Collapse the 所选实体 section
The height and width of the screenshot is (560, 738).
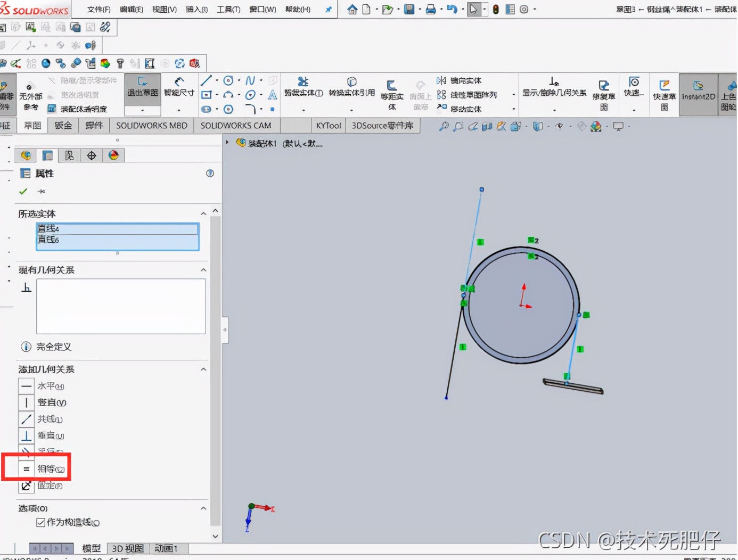point(203,213)
